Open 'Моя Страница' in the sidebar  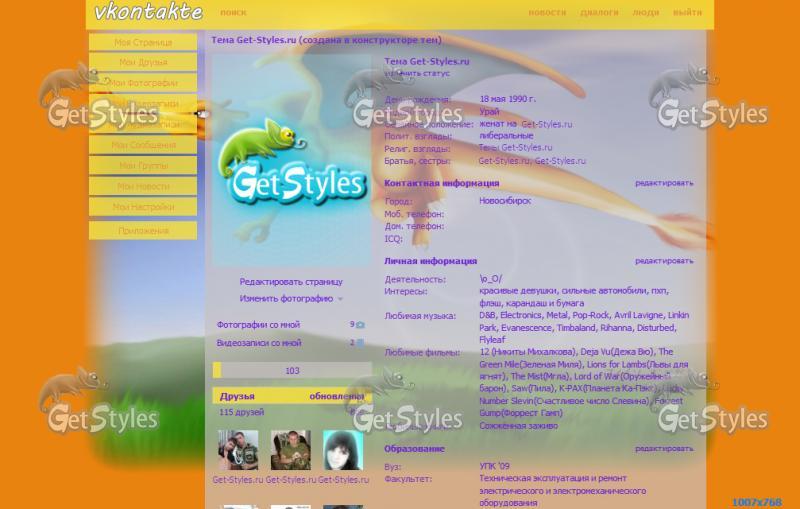pos(143,43)
